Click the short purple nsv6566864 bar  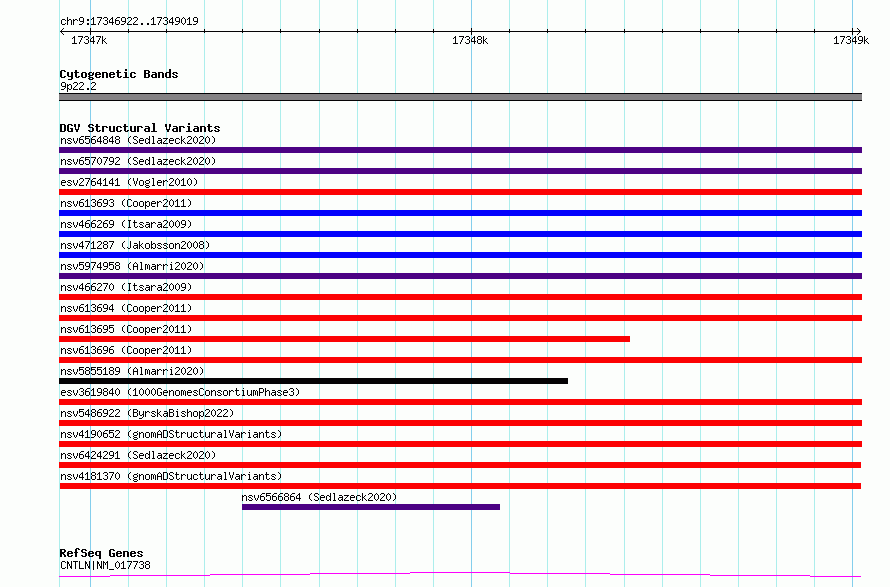[x=371, y=507]
